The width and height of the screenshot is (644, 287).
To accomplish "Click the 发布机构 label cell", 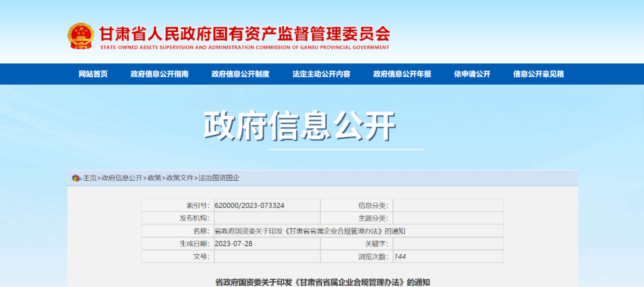I will [x=178, y=218].
